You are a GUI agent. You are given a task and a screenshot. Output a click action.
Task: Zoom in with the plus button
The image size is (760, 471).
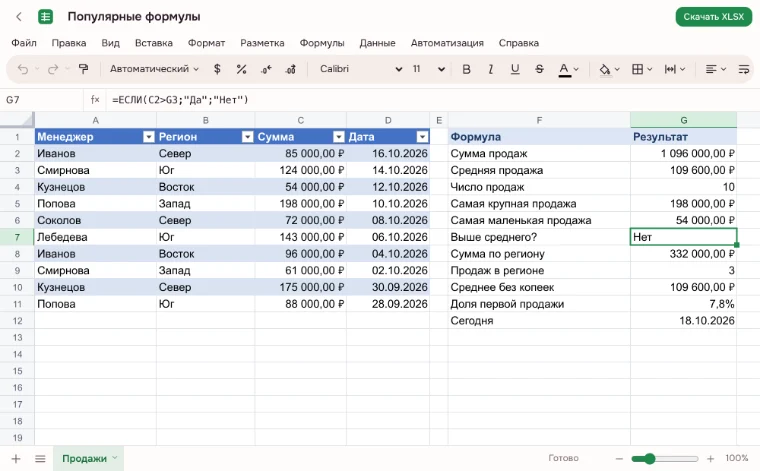coord(711,458)
